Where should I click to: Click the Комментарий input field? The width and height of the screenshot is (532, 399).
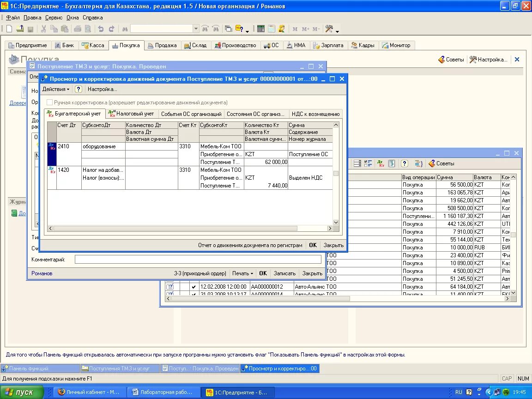click(x=198, y=260)
